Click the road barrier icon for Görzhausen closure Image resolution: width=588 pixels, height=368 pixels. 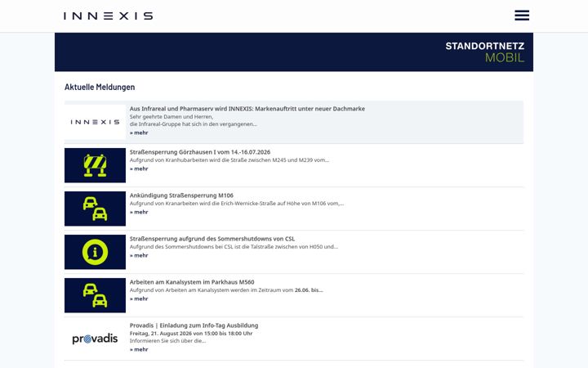point(95,165)
